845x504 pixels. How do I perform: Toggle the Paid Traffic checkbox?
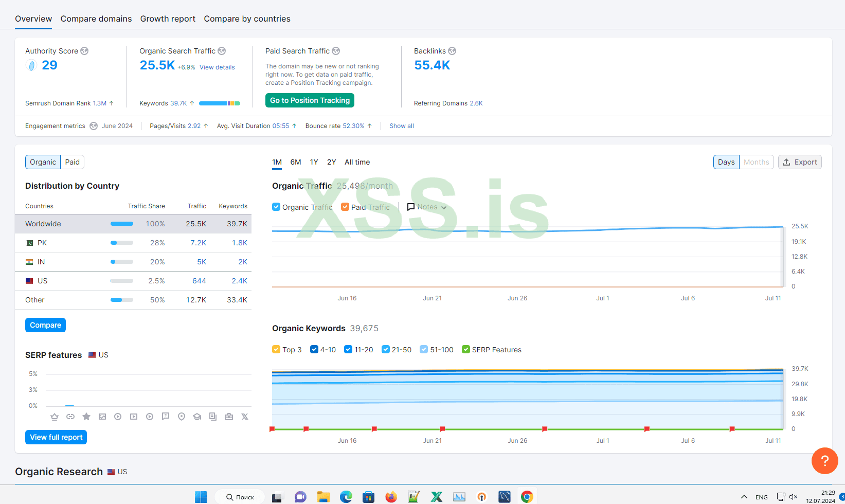tap(345, 207)
